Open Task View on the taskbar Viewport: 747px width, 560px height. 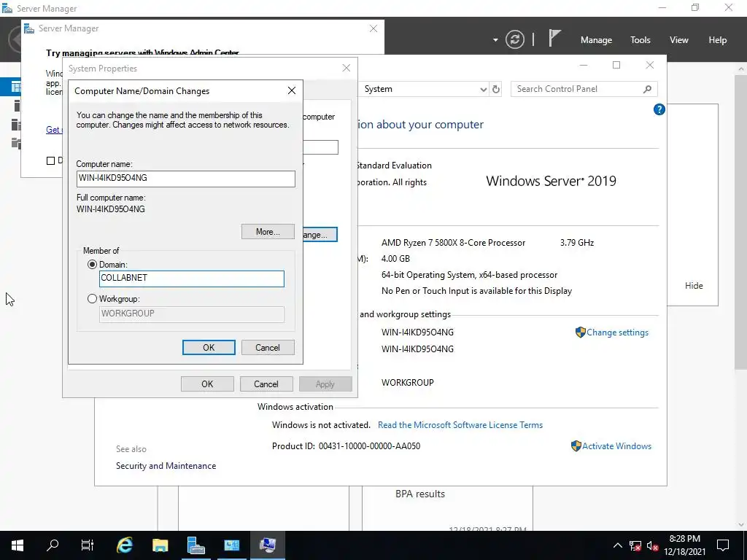click(88, 545)
